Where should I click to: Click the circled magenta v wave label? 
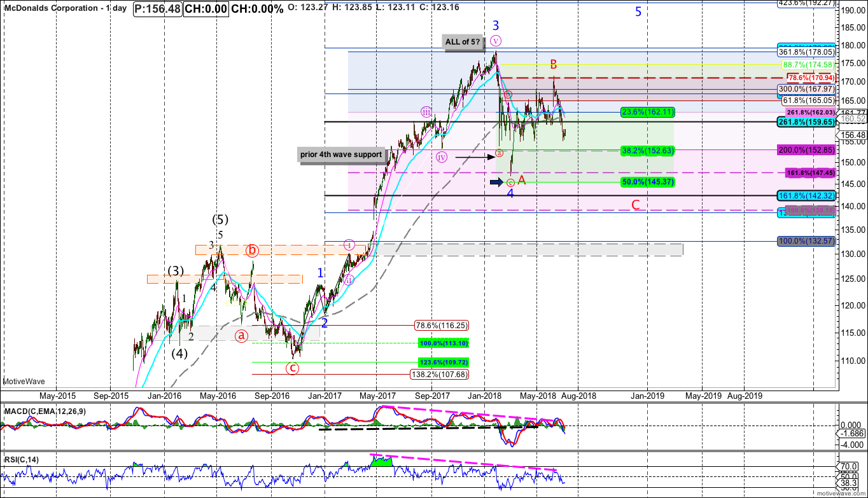496,40
